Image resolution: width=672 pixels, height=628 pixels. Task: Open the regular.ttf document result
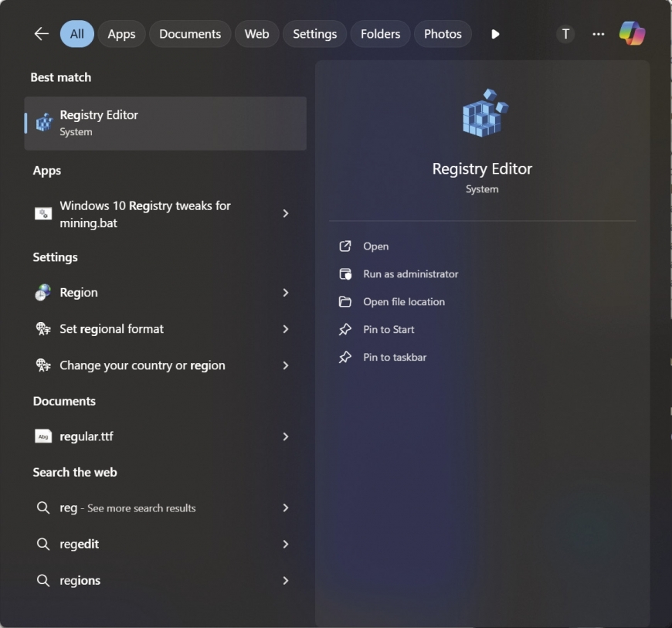[x=165, y=436]
